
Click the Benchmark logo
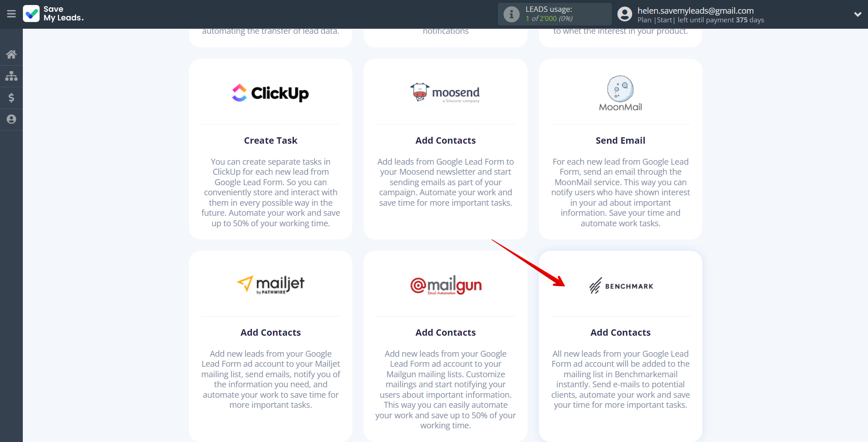pos(621,286)
